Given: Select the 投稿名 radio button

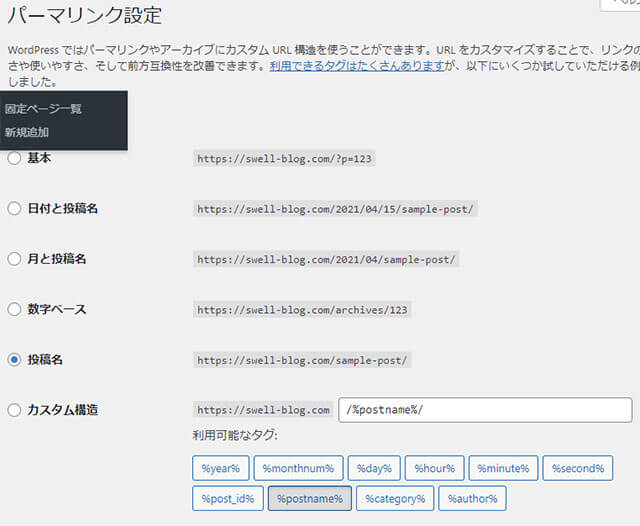Looking at the screenshot, I should click(14, 360).
